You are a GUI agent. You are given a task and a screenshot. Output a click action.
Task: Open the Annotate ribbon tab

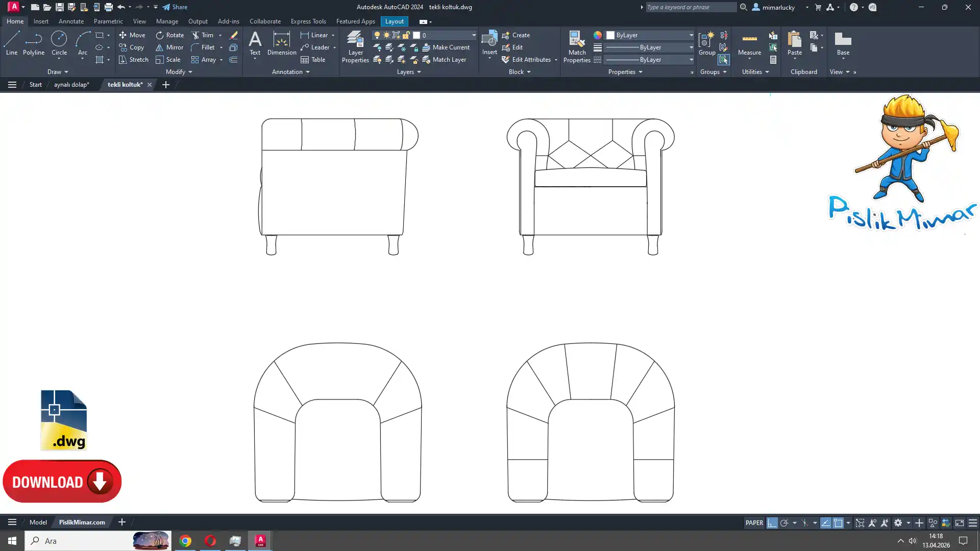pyautogui.click(x=71, y=21)
